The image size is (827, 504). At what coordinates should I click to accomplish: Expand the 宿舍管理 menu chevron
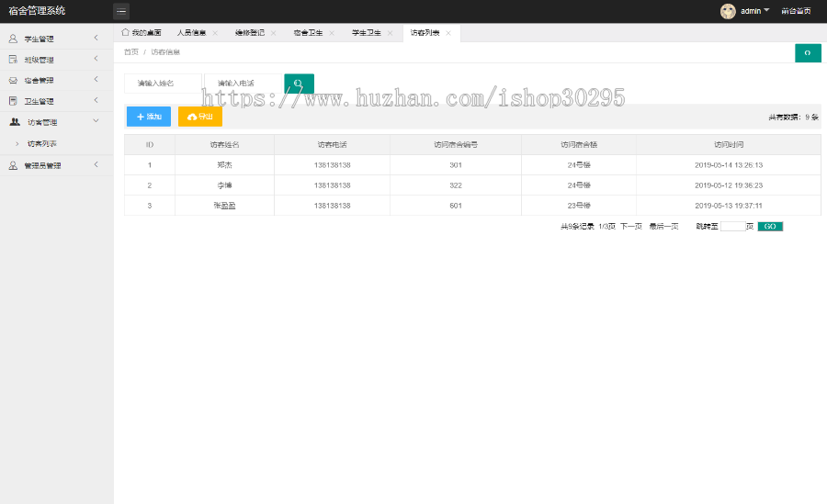coord(96,79)
